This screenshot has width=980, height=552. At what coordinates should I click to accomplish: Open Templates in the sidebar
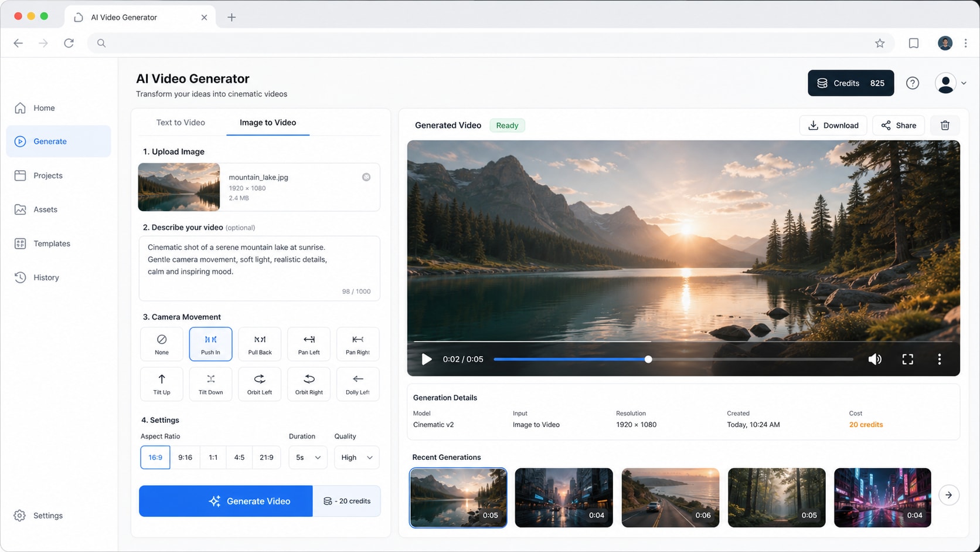[x=58, y=243]
